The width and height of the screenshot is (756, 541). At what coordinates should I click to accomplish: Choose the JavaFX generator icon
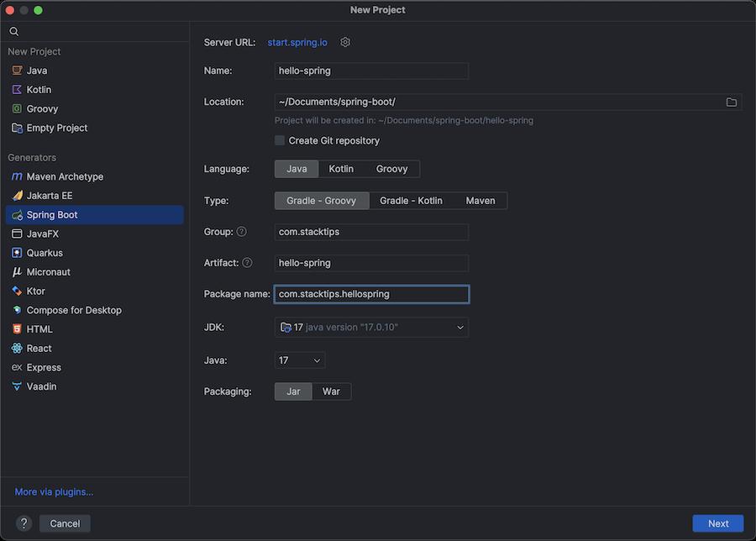[17, 234]
